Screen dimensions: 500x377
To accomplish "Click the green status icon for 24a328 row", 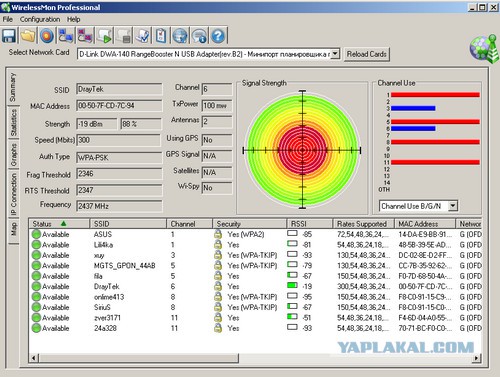I will [x=36, y=328].
